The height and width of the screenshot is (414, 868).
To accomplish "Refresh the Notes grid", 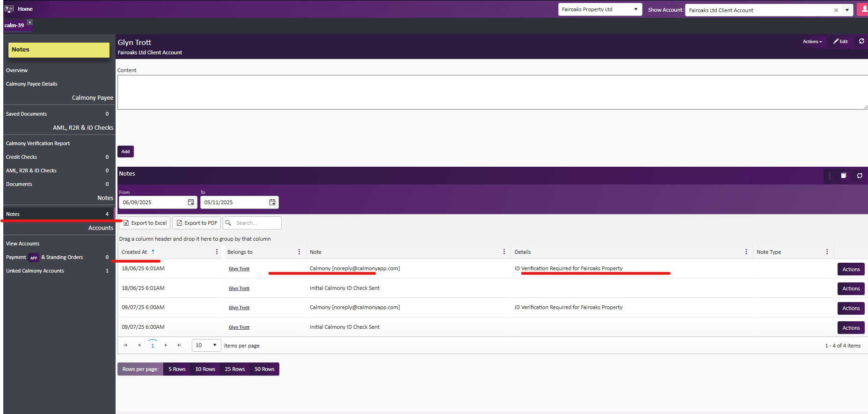I will (860, 176).
